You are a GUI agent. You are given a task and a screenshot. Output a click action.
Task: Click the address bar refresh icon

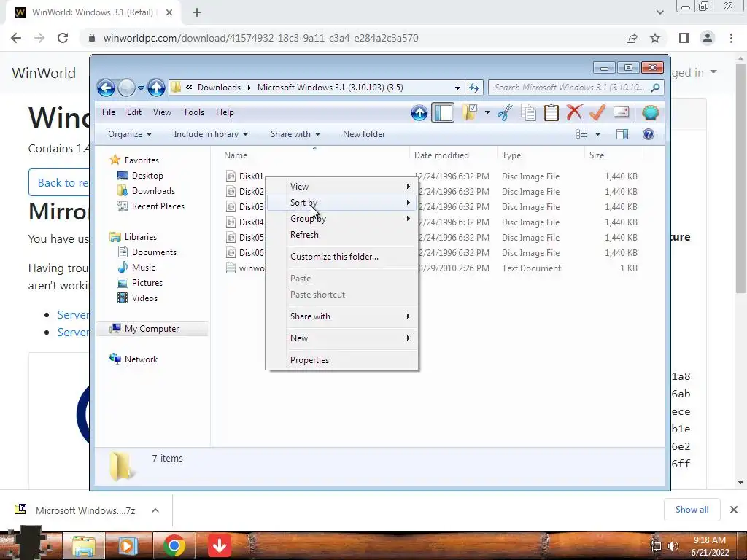[x=474, y=87]
